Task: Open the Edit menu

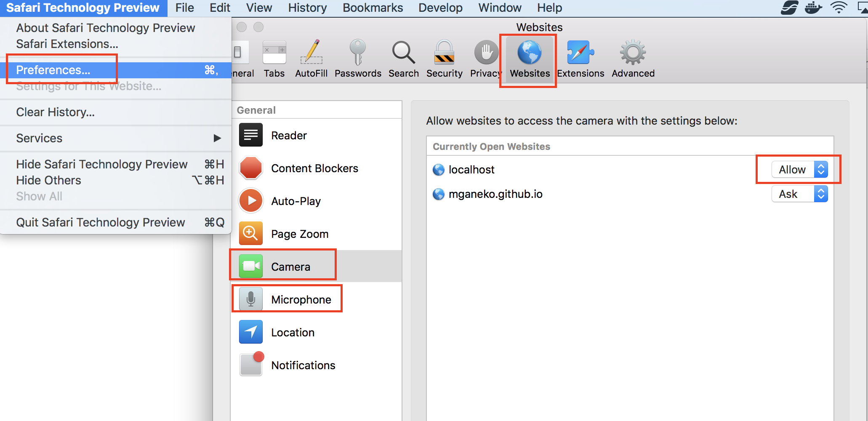Action: [x=220, y=8]
